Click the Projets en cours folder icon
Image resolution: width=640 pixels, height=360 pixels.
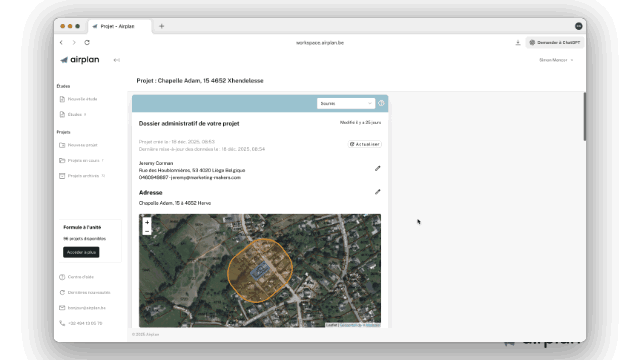[x=62, y=160]
